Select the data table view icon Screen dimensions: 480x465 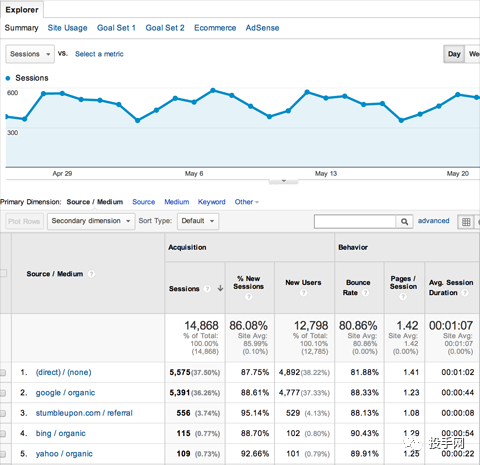[x=466, y=222]
